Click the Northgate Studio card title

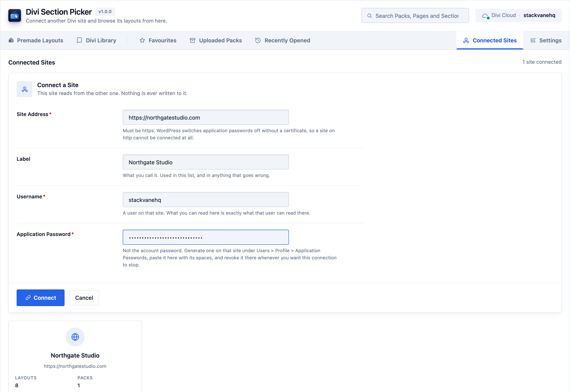pyautogui.click(x=75, y=355)
